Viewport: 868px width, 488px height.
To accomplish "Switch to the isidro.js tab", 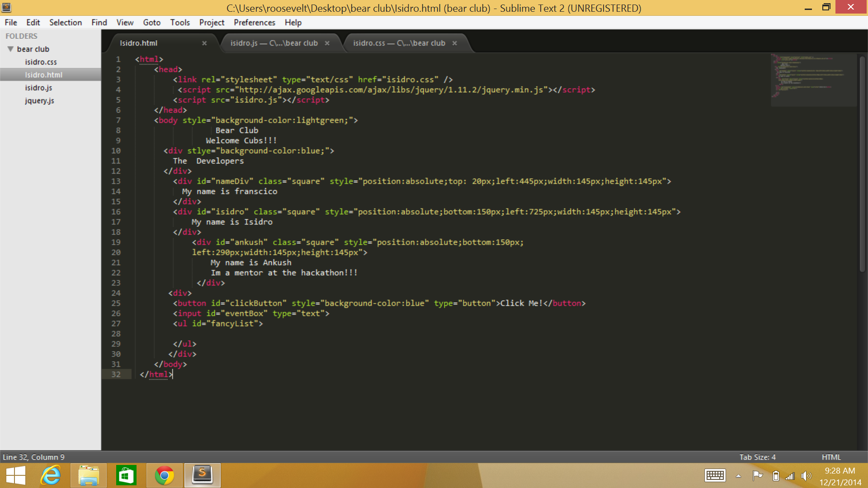I will (274, 43).
